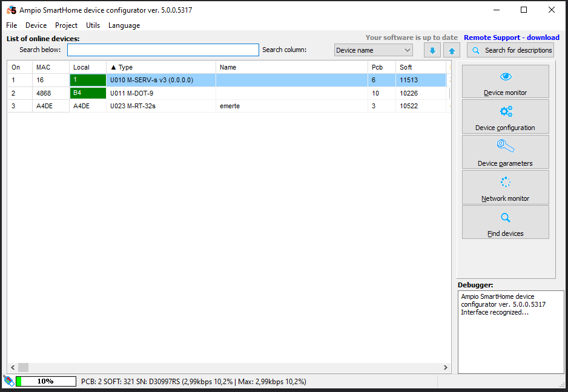The height and width of the screenshot is (392, 568).
Task: Expand the Search column dropdown
Action: [x=373, y=50]
